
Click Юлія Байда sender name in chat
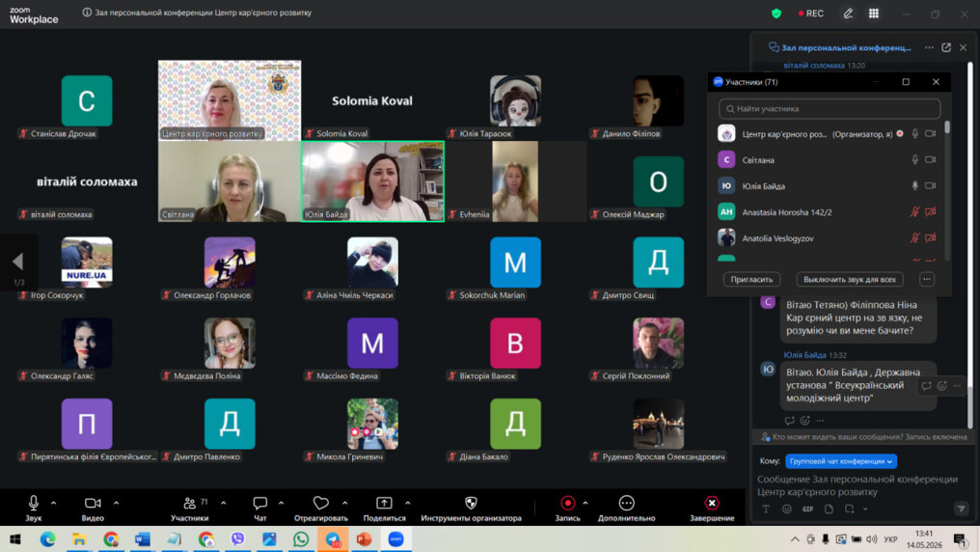click(x=805, y=355)
